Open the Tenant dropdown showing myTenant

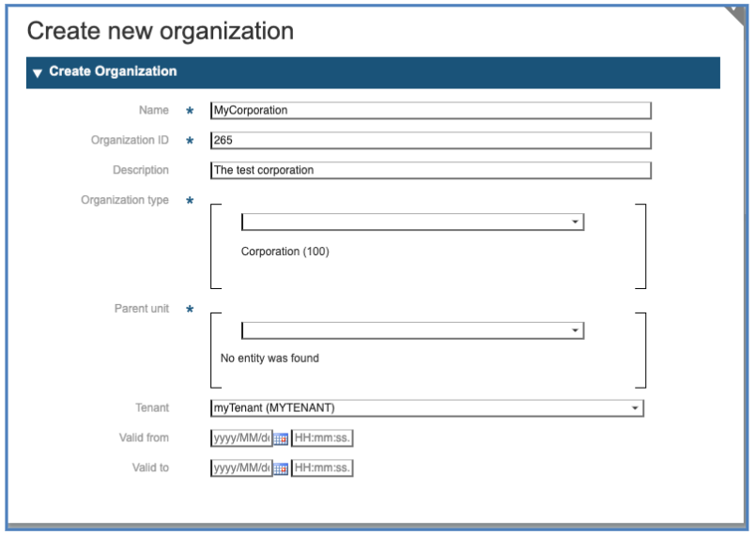pos(635,408)
